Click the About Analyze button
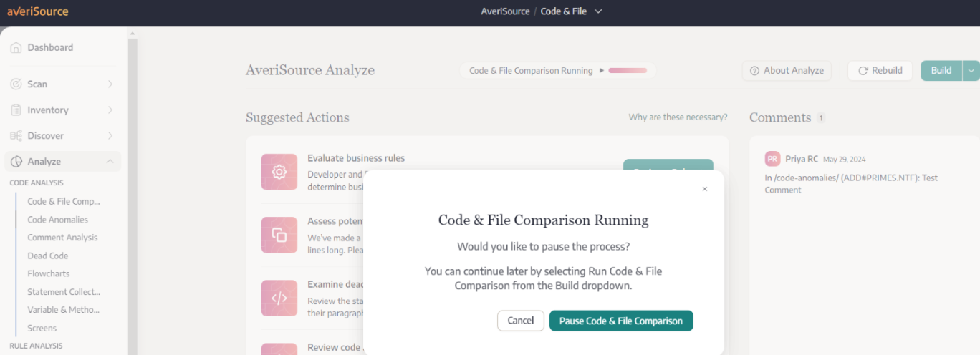The width and height of the screenshot is (980, 355). click(x=787, y=71)
